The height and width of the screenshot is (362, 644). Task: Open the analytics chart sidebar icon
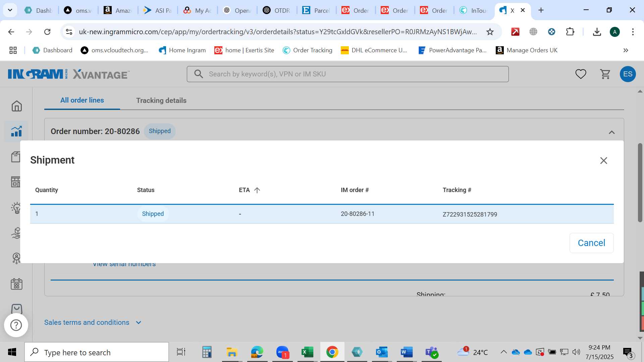[x=16, y=131]
